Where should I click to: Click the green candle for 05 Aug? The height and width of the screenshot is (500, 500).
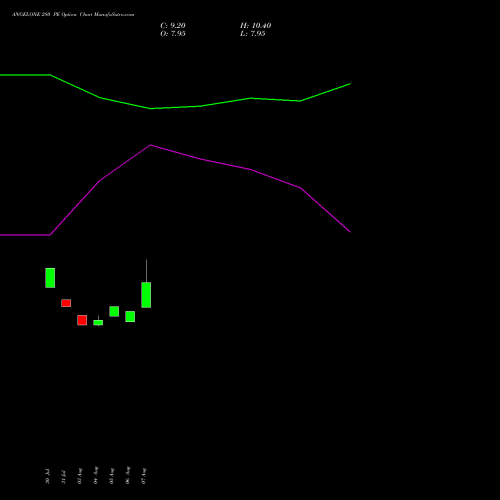[x=114, y=311]
